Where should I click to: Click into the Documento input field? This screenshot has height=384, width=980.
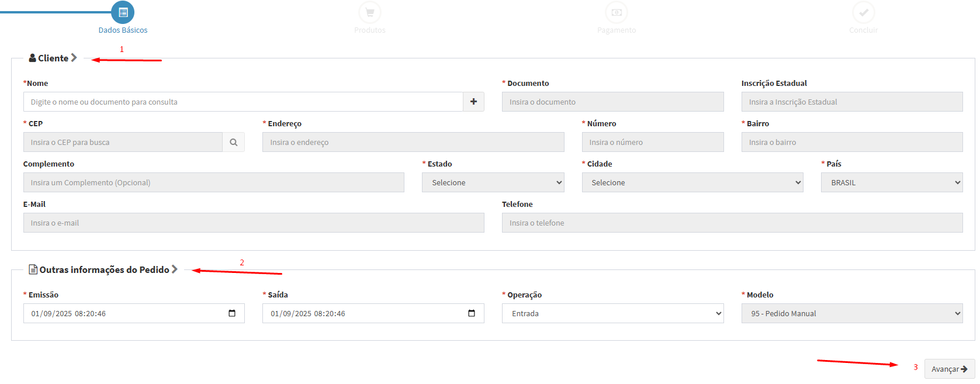[612, 102]
